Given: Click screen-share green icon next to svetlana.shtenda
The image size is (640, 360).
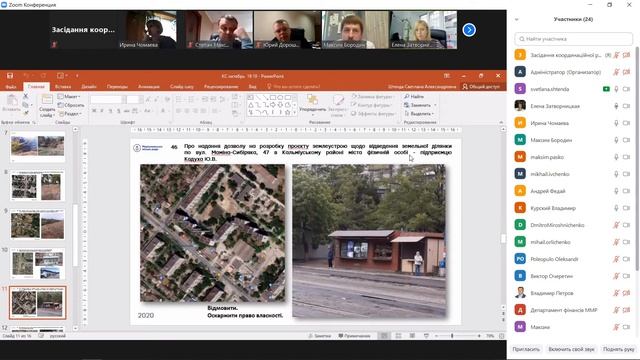Looking at the screenshot, I should pos(606,89).
